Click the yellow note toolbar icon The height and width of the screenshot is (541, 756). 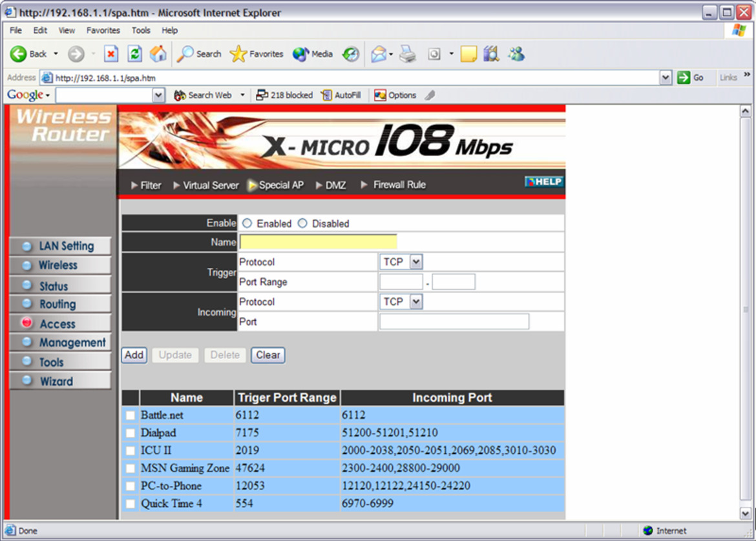pos(468,54)
